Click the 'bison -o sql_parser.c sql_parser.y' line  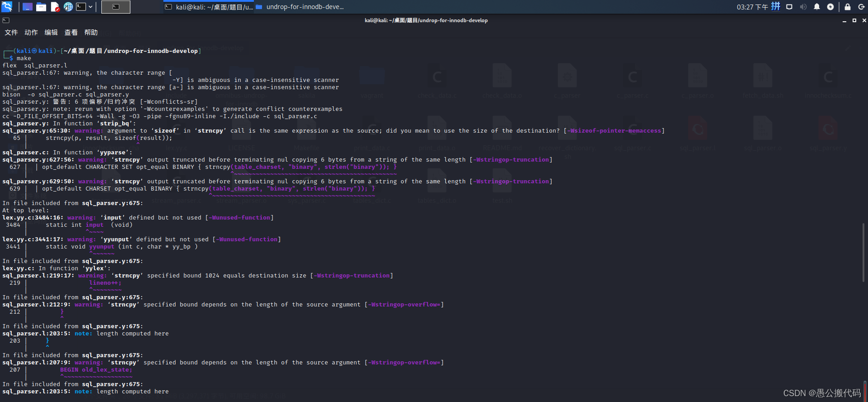tap(66, 95)
